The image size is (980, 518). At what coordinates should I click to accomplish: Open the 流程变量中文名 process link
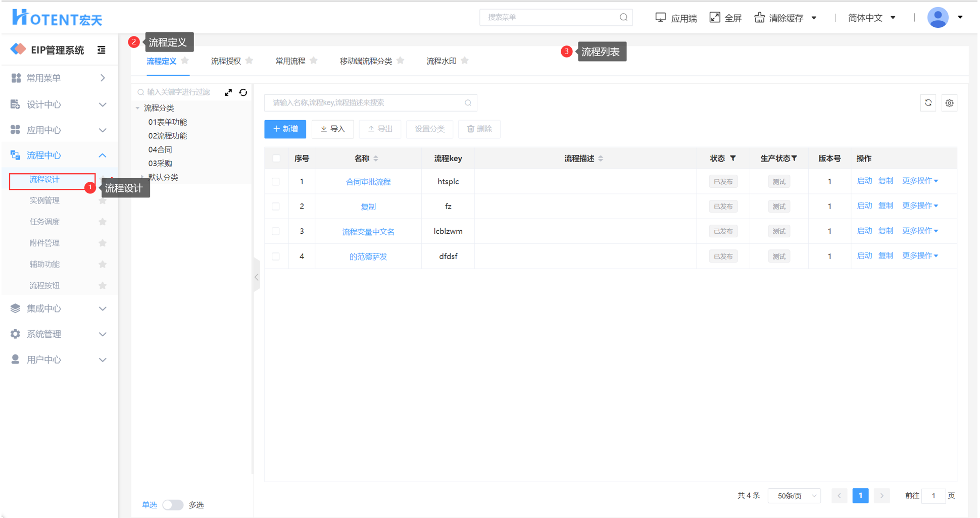point(368,232)
